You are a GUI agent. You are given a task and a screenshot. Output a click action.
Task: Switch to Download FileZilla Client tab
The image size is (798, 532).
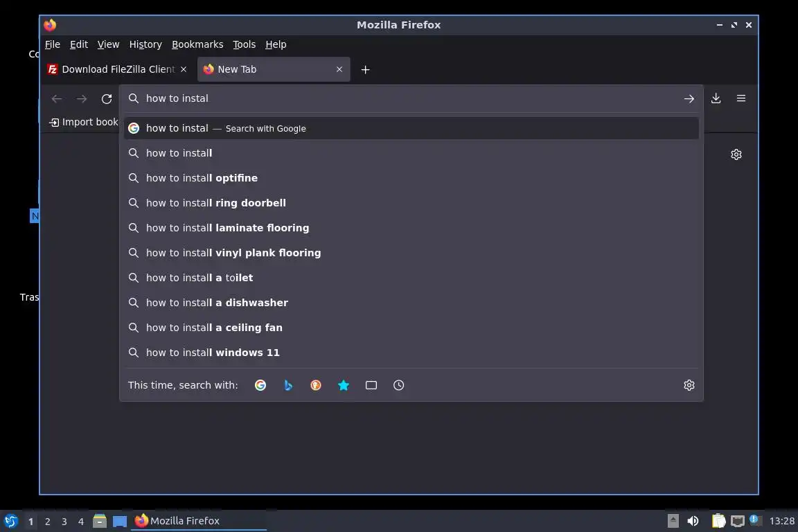click(x=118, y=69)
